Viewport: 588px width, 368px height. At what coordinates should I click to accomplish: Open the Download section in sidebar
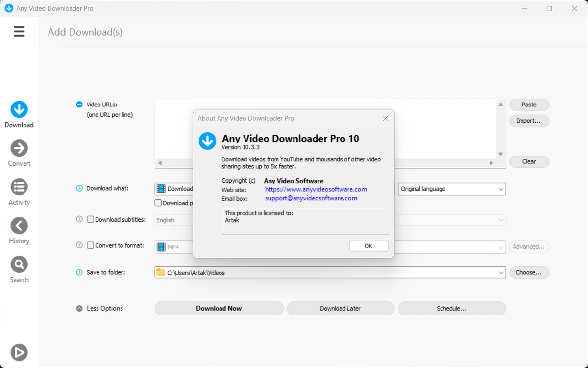click(x=19, y=114)
